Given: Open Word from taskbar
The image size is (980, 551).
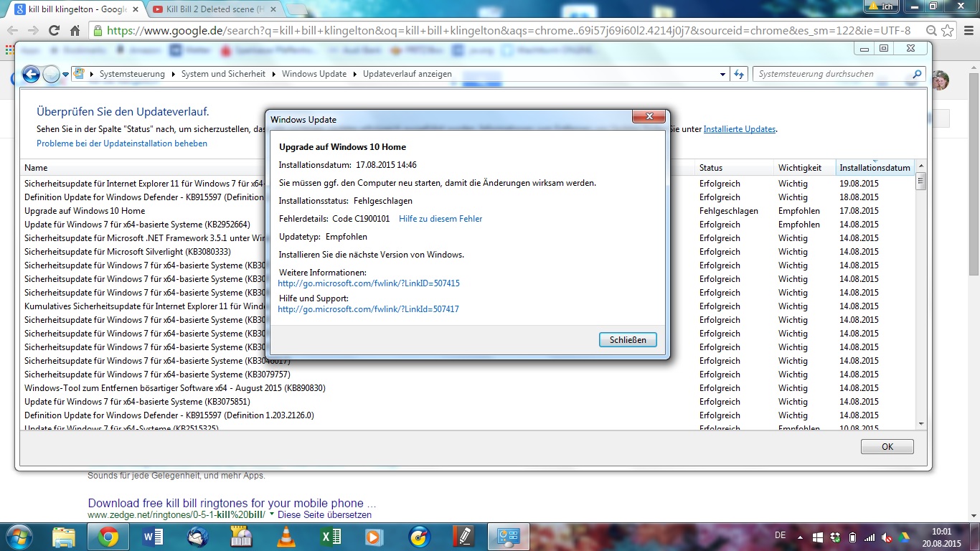Looking at the screenshot, I should pyautogui.click(x=153, y=536).
